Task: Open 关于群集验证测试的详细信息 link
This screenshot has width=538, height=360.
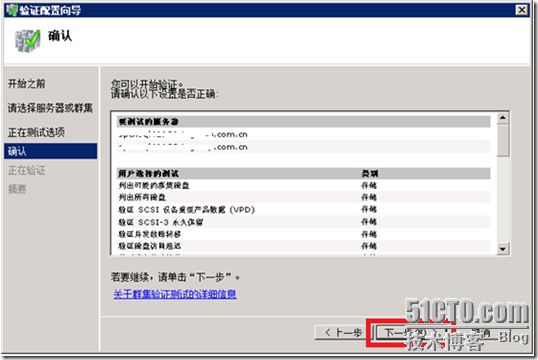Action: pos(175,294)
